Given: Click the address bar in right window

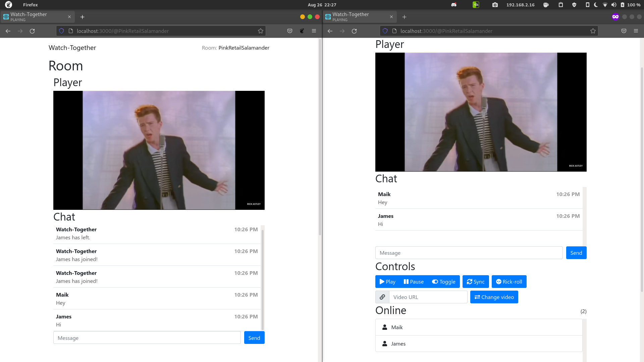Looking at the screenshot, I should click(489, 31).
